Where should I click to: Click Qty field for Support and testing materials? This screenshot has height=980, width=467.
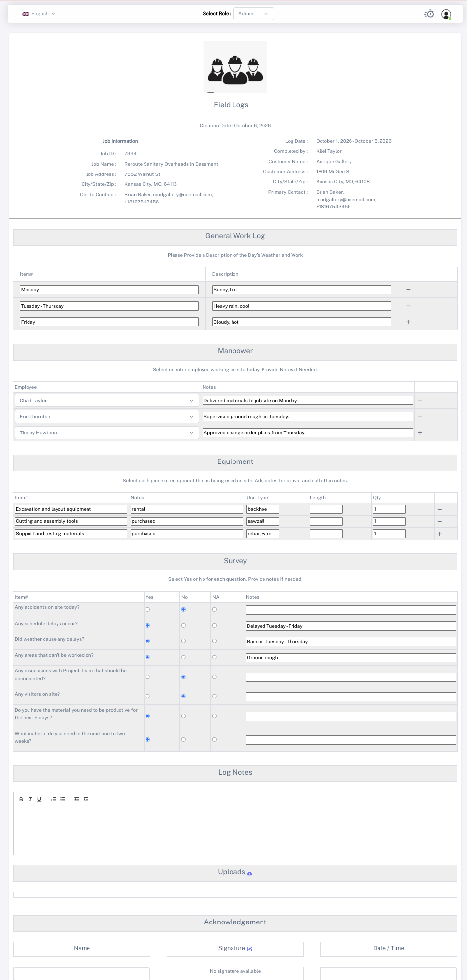[389, 534]
